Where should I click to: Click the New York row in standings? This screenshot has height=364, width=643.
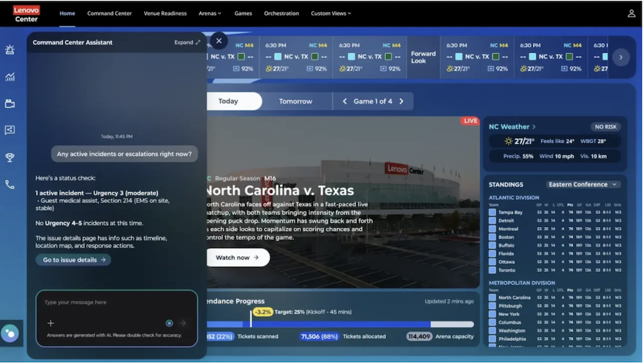click(x=555, y=314)
